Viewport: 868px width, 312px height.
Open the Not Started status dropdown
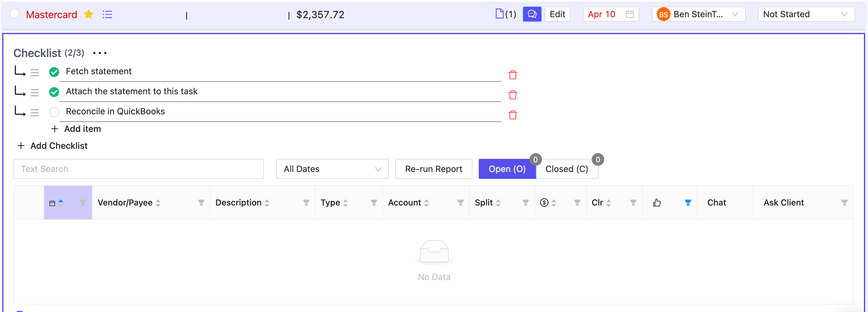(x=806, y=14)
